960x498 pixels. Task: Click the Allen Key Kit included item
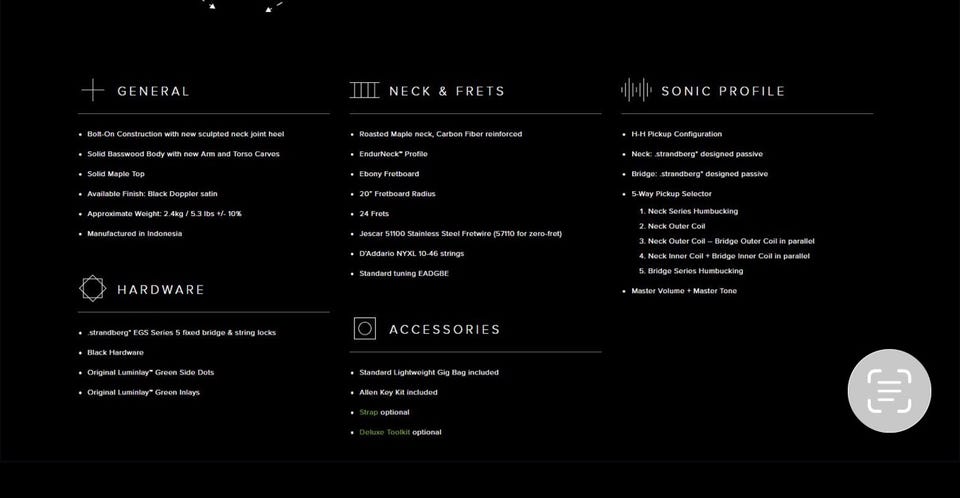pyautogui.click(x=398, y=393)
